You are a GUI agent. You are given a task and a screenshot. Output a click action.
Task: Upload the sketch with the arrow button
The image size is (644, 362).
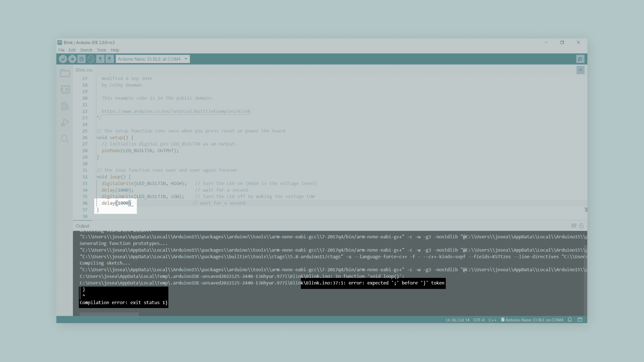click(x=72, y=59)
